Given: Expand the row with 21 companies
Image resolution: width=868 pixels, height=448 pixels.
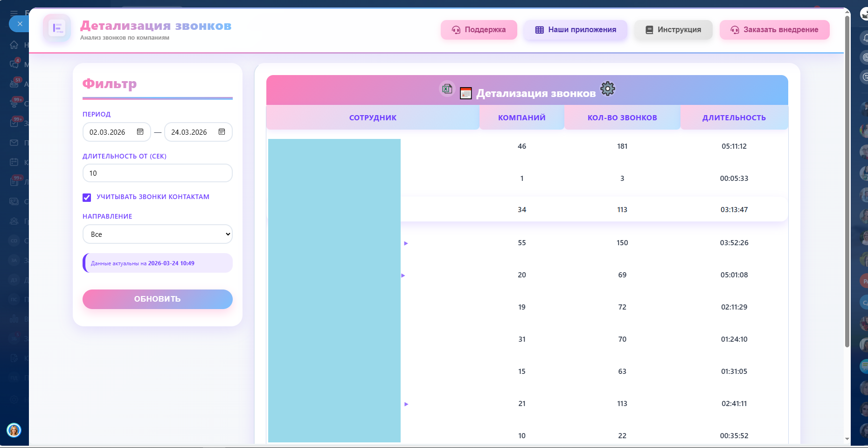Looking at the screenshot, I should [406, 404].
